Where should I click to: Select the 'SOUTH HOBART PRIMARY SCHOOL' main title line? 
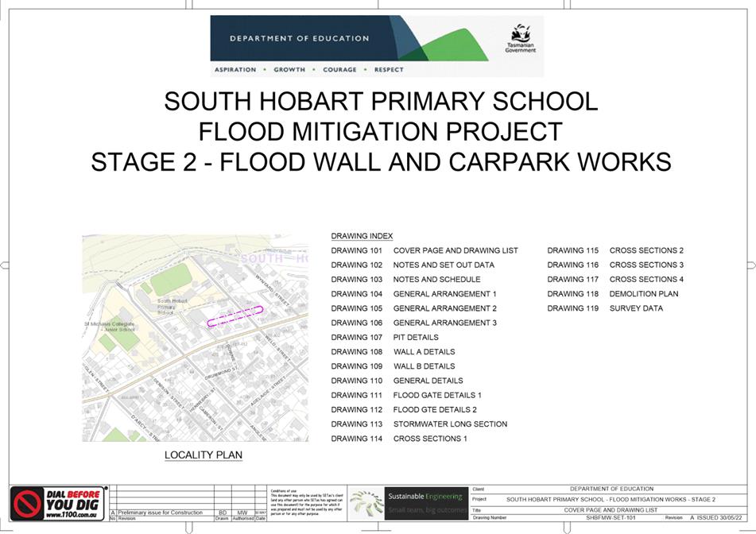381,101
